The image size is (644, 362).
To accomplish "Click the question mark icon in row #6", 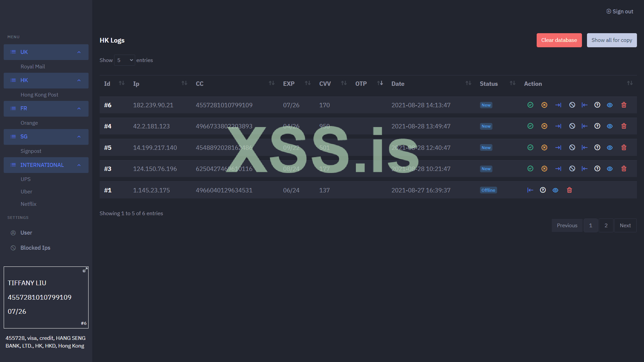I will coord(597,105).
